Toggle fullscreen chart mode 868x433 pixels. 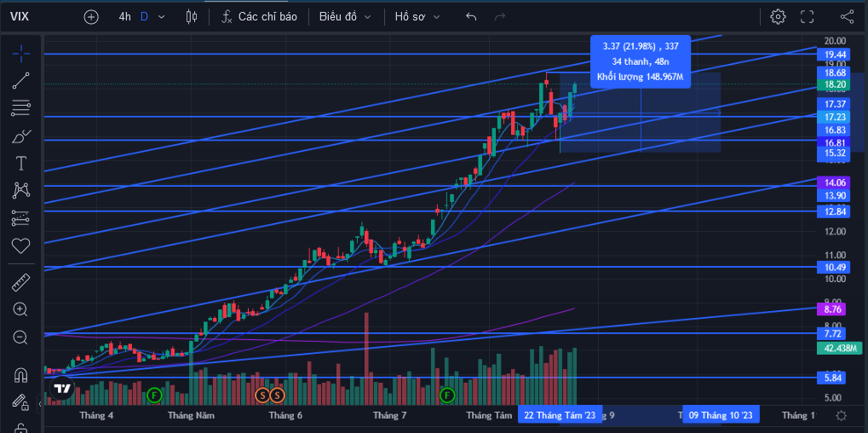coord(808,16)
